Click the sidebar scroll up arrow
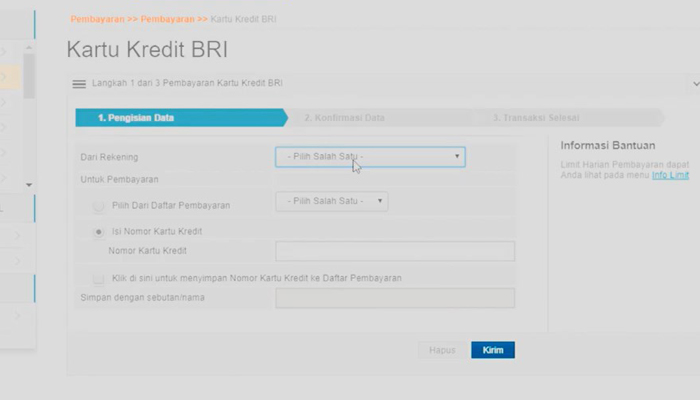This screenshot has height=400, width=700. click(x=29, y=47)
